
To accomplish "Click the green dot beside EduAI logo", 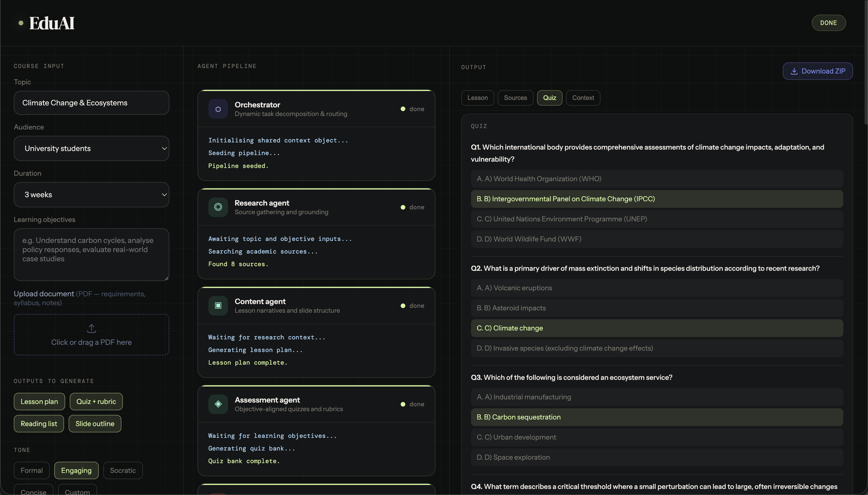I will click(x=21, y=23).
